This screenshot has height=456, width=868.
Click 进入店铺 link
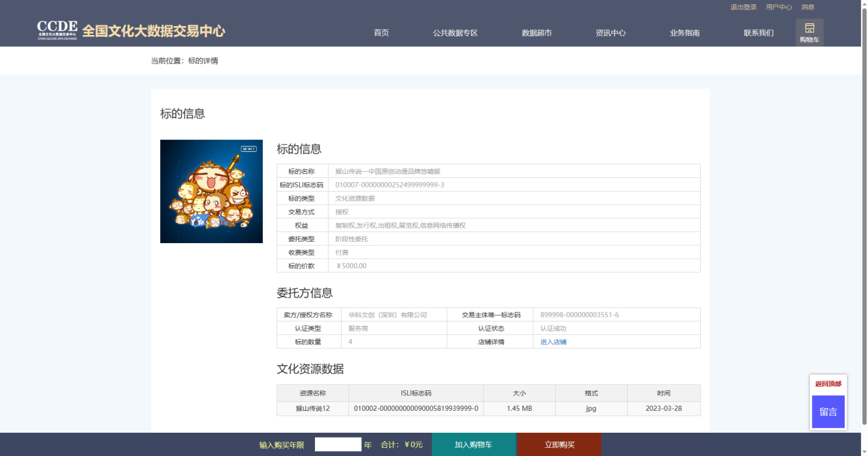point(553,342)
